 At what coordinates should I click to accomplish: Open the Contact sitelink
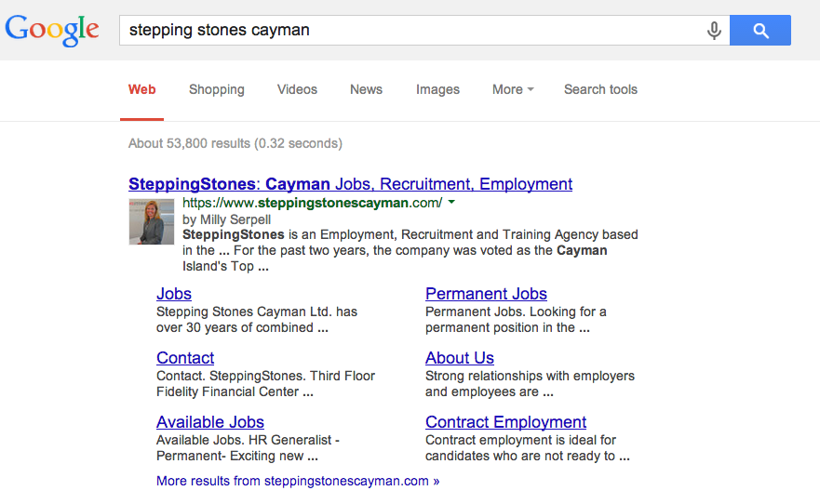pos(185,358)
